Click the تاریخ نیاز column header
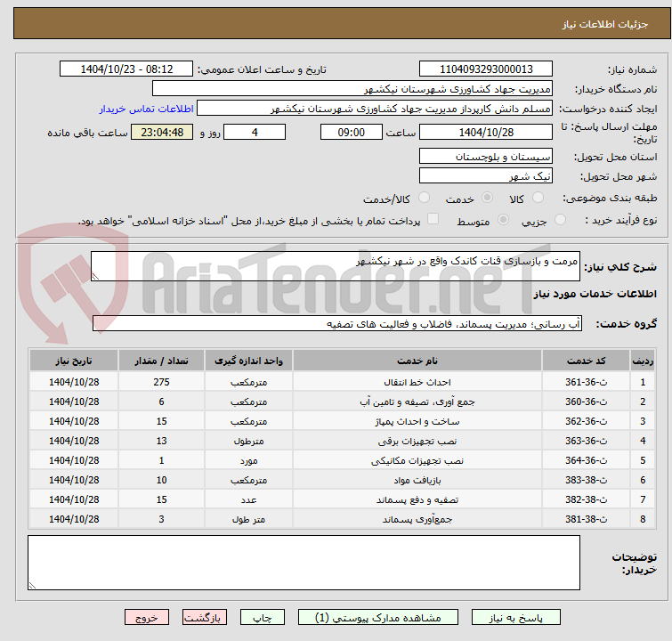 (x=74, y=361)
